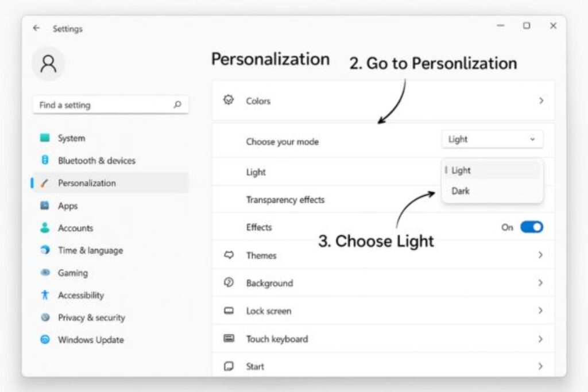Open the Background settings row
This screenshot has width=588, height=392.
point(383,283)
